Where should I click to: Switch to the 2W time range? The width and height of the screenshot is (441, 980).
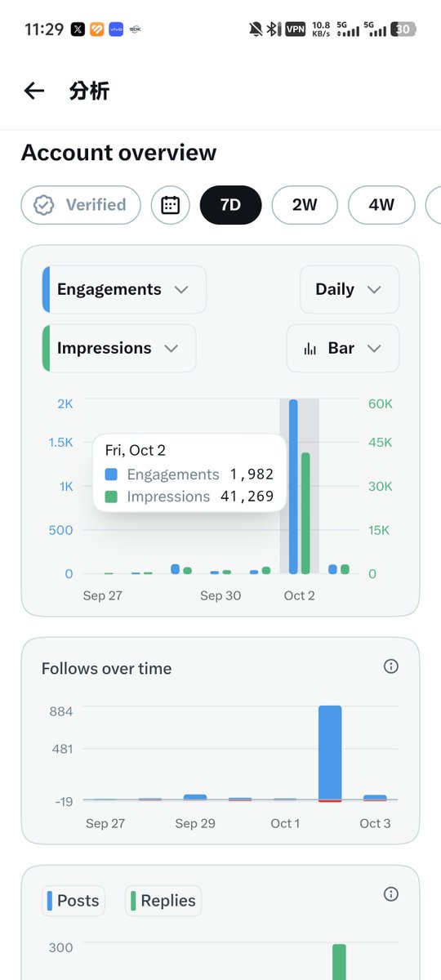pyautogui.click(x=305, y=205)
